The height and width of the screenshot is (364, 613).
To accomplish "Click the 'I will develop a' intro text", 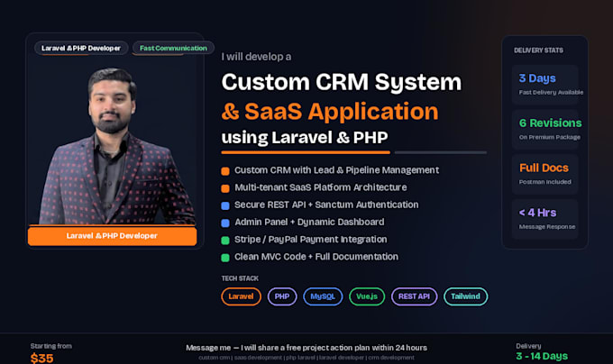I will (x=256, y=57).
